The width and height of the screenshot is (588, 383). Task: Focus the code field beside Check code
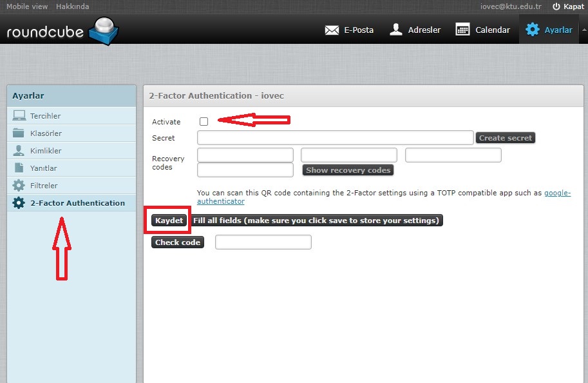263,242
